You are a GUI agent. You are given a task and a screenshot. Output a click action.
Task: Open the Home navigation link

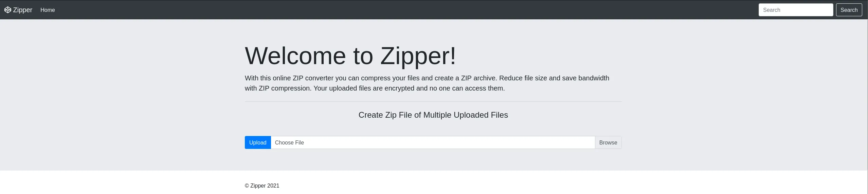point(48,10)
